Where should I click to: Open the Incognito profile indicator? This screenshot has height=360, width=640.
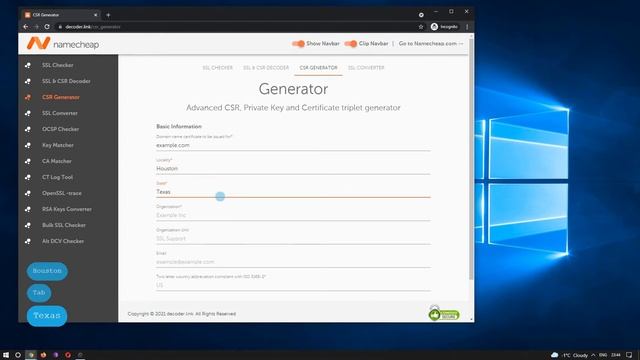(x=444, y=27)
